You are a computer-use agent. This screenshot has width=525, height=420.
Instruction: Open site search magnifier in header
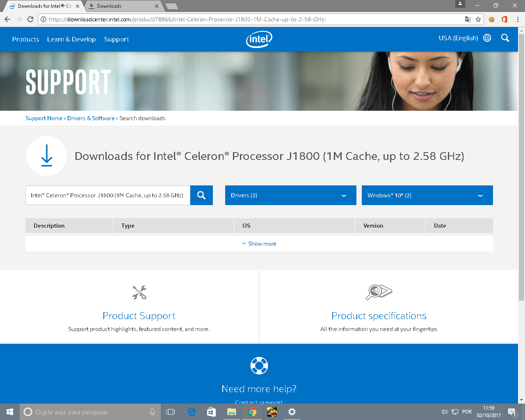[505, 38]
